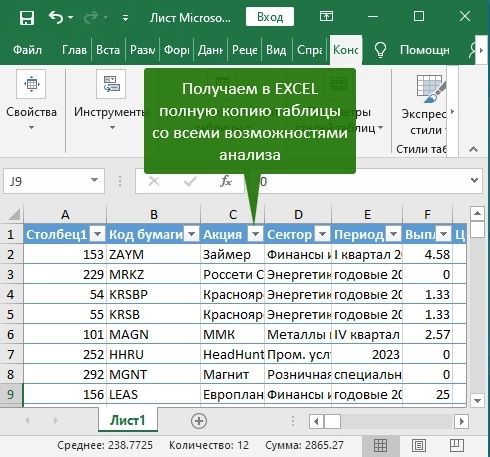490x457 pixels.
Task: Click the Вход sign-in button
Action: coord(270,17)
